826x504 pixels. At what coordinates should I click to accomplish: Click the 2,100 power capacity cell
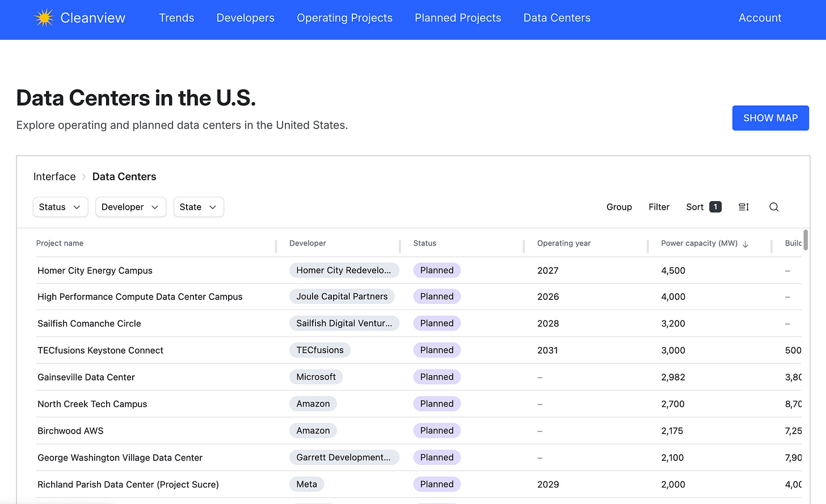(x=672, y=458)
